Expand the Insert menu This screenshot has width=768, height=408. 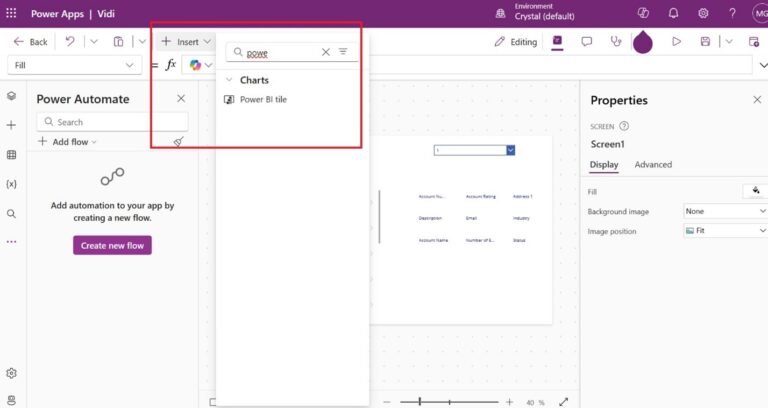tap(186, 42)
